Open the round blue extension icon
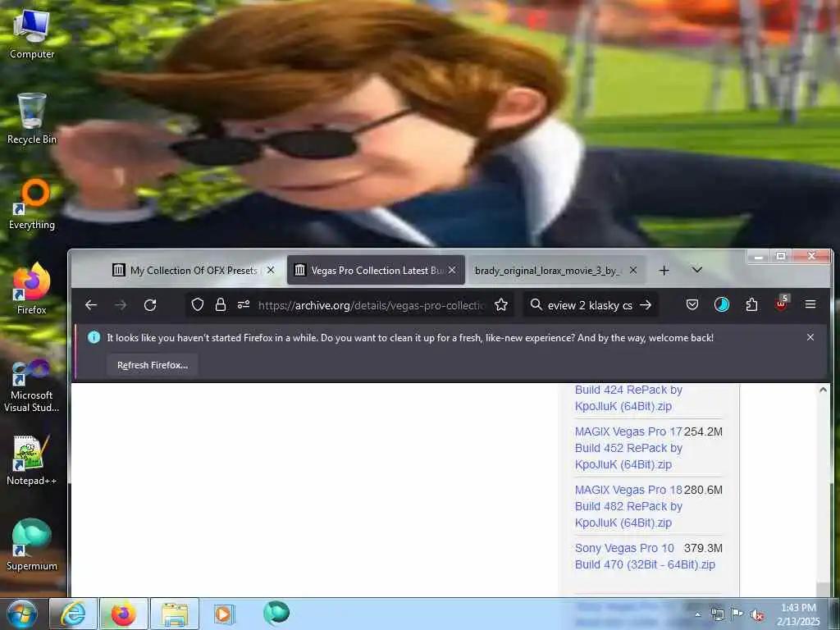The width and height of the screenshot is (840, 630). pyautogui.click(x=722, y=305)
